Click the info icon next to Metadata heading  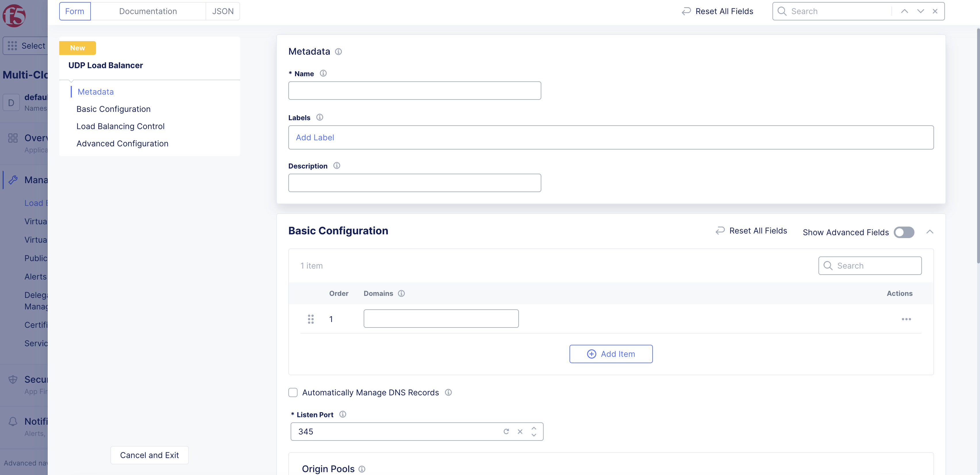338,52
